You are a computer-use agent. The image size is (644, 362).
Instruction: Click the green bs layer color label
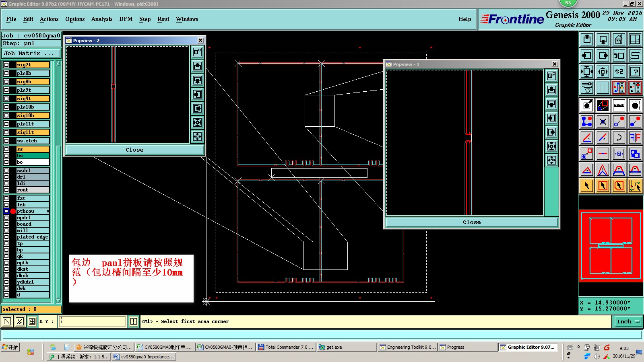pos(33,156)
